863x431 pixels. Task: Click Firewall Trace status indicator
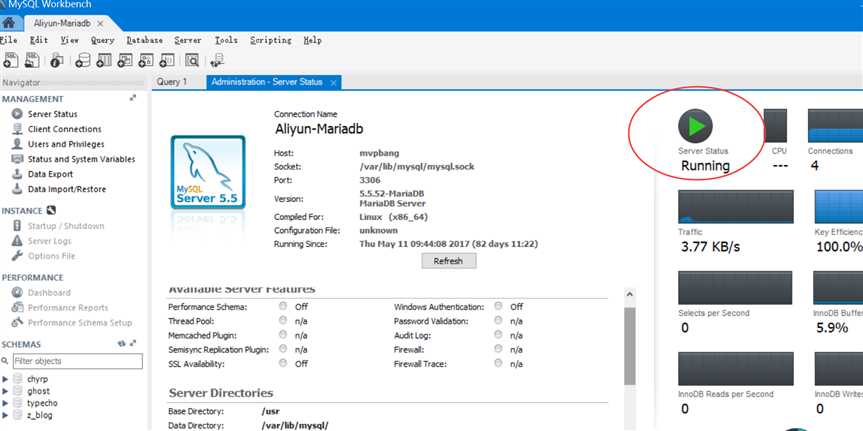click(498, 363)
